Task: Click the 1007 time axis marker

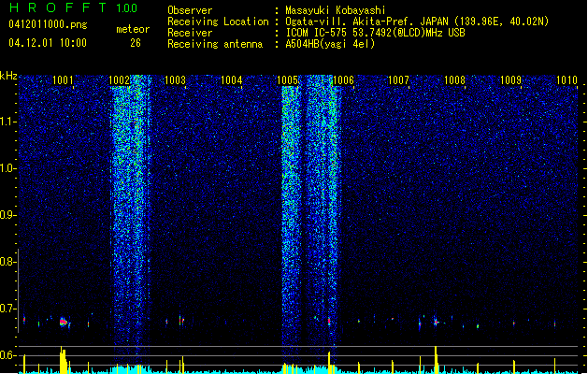Action: click(398, 79)
